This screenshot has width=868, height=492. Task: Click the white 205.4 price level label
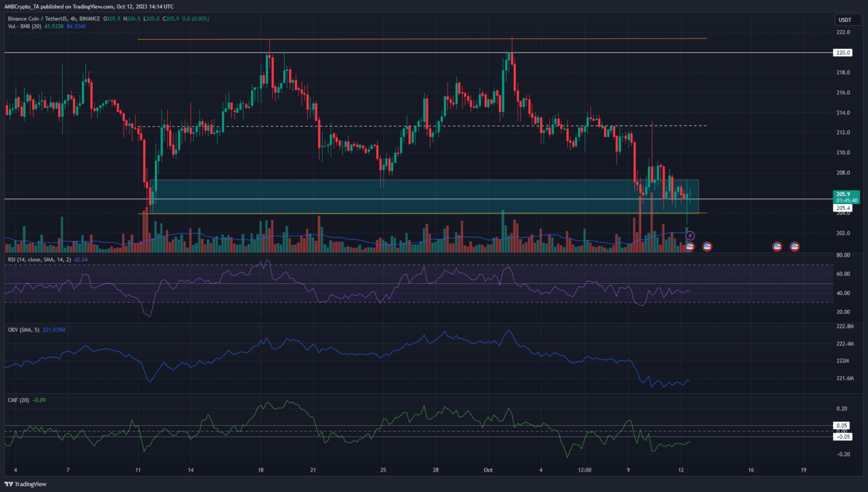[843, 208]
